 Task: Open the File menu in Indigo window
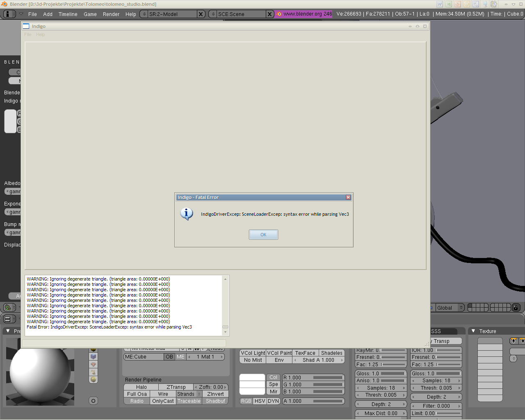(x=28, y=34)
